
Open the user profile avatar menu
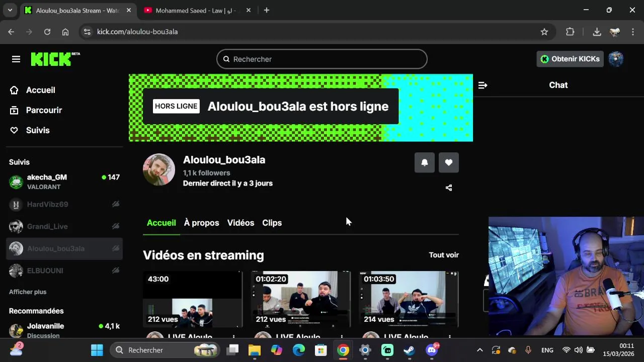616,59
